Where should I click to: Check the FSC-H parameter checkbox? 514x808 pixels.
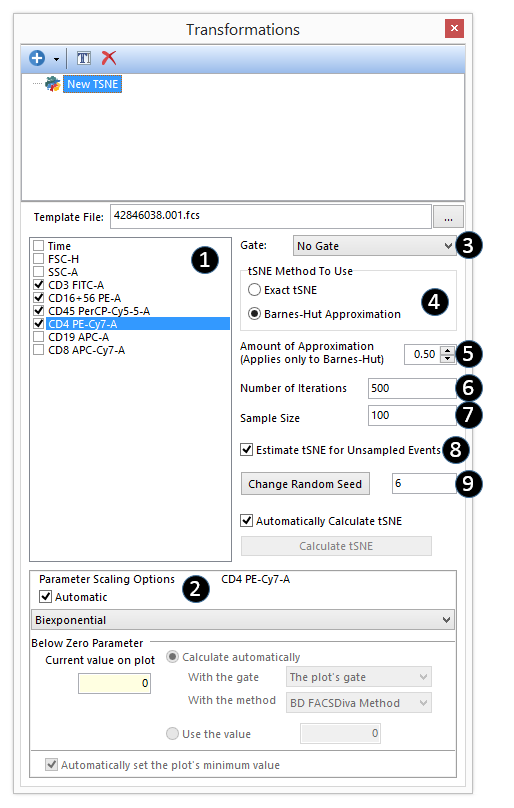[x=39, y=259]
